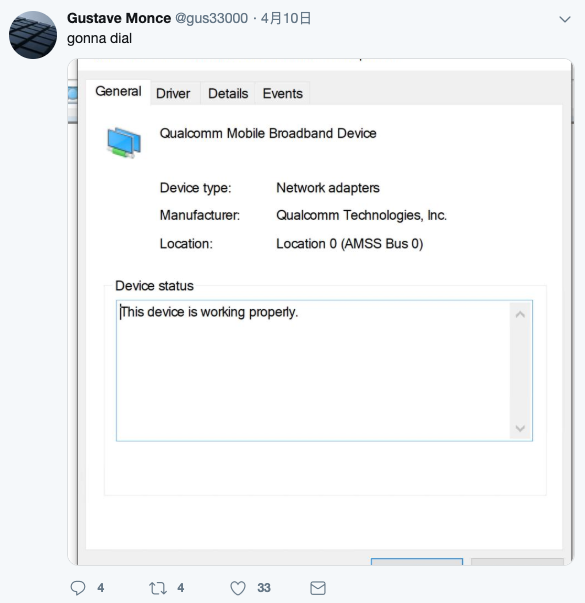Click the Gustave Monce display name
Image resolution: width=585 pixels, height=603 pixels.
[119, 18]
